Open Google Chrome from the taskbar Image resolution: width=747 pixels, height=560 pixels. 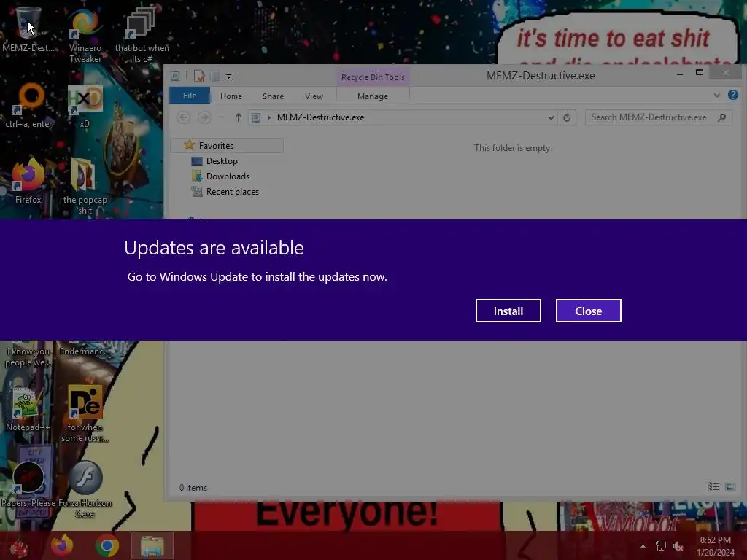pos(107,545)
